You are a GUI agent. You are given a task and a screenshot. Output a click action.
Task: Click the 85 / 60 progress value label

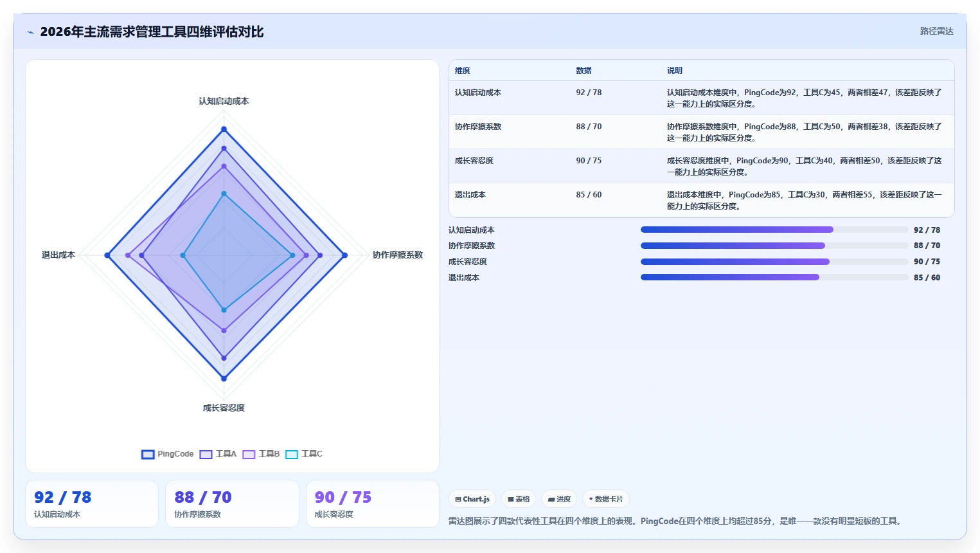tap(927, 278)
